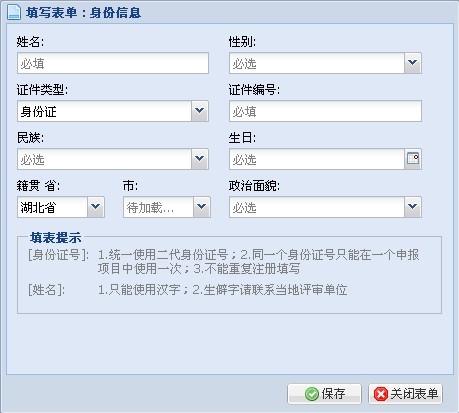Open the 政治面貌 dropdown arrow
This screenshot has height=413, width=459.
(413, 207)
